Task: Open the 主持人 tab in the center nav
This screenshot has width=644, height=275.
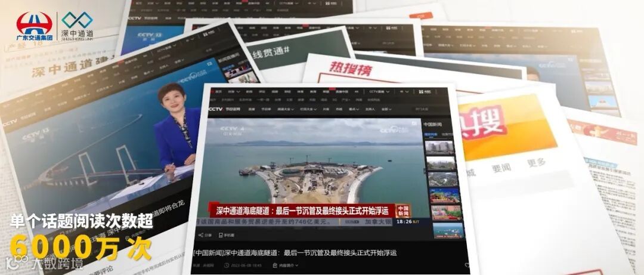Action: (x=370, y=109)
